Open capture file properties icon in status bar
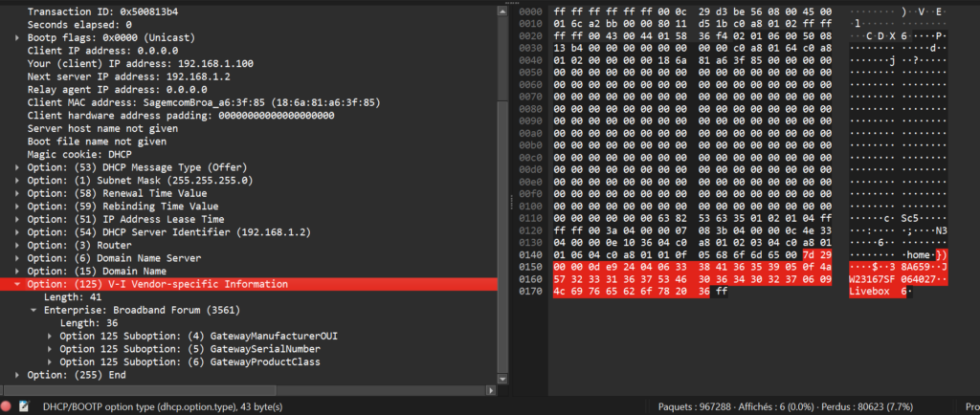This screenshot has height=415, width=980. [x=24, y=407]
